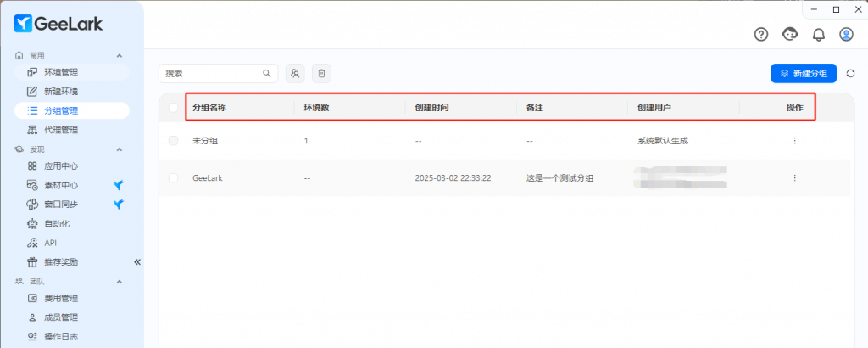Click the help question mark icon

(x=761, y=34)
